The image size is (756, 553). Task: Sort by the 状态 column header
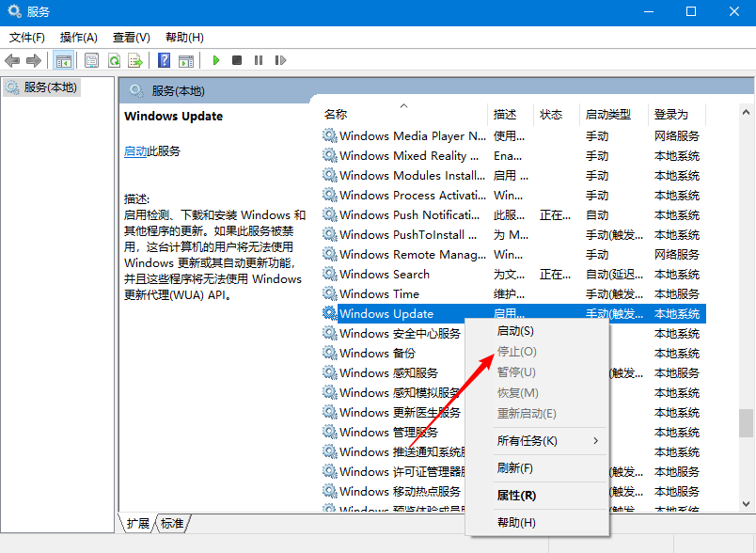coord(557,114)
